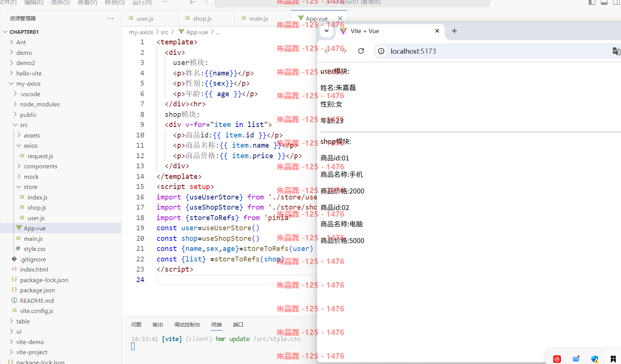Open the explorer panel more actions menu

coord(110,18)
